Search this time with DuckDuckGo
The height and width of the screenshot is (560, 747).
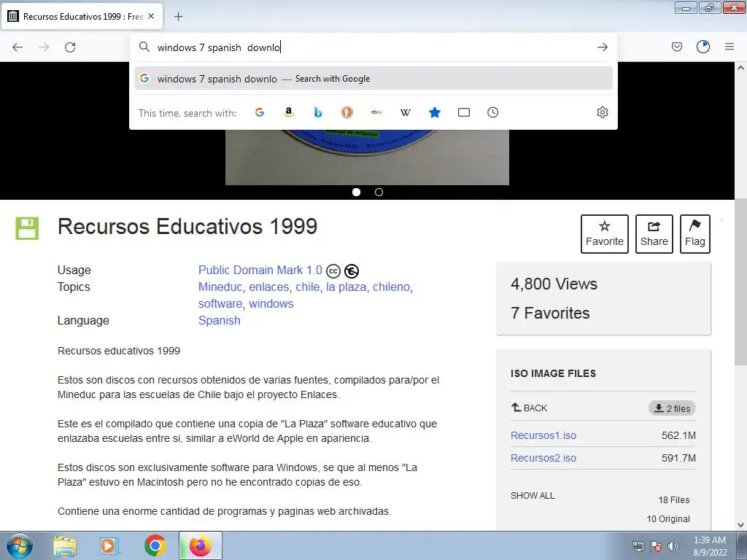[347, 112]
